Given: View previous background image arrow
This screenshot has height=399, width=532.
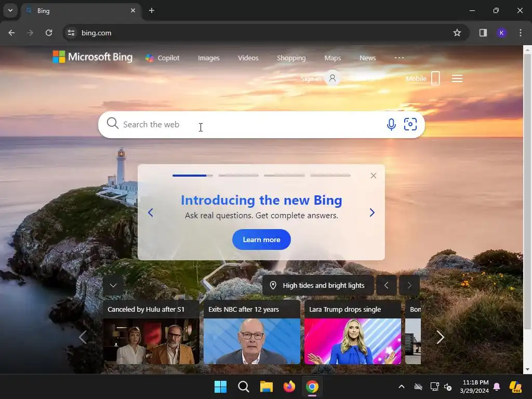Looking at the screenshot, I should click(x=386, y=285).
